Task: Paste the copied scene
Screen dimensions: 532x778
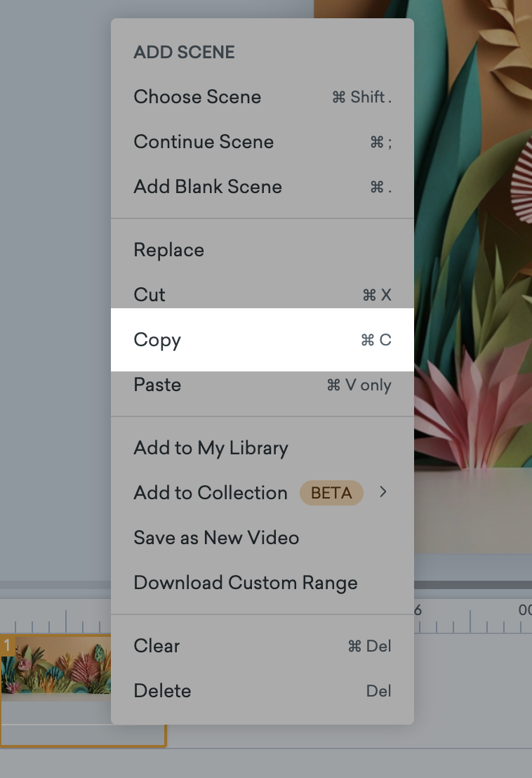Action: (x=157, y=385)
